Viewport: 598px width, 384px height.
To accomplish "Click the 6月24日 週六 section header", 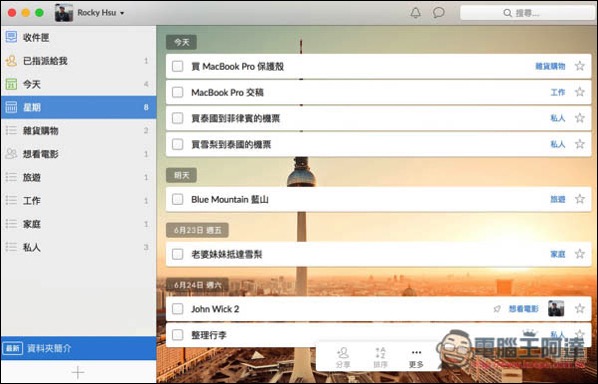I will [x=198, y=285].
